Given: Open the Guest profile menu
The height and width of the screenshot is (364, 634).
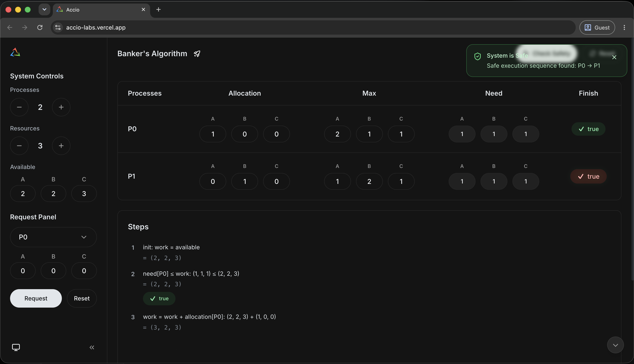Looking at the screenshot, I should pyautogui.click(x=597, y=27).
